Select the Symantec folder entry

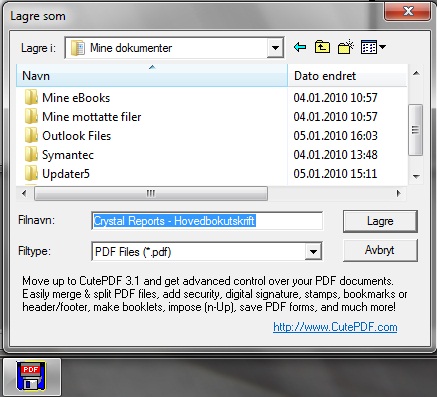[x=68, y=155]
